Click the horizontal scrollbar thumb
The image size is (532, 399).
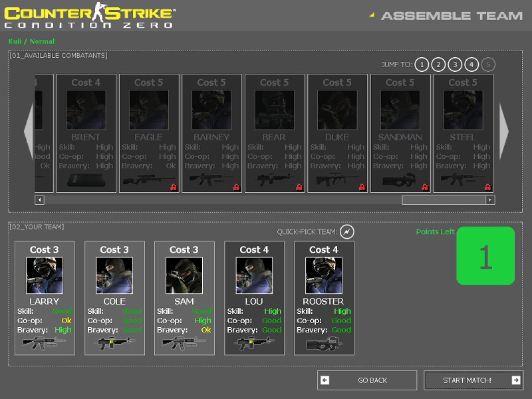click(444, 200)
